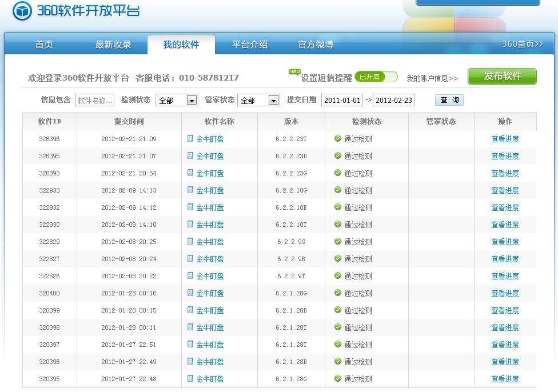558x392 pixels.
Task: Click the start date field 2011-01-01
Action: pyautogui.click(x=342, y=101)
